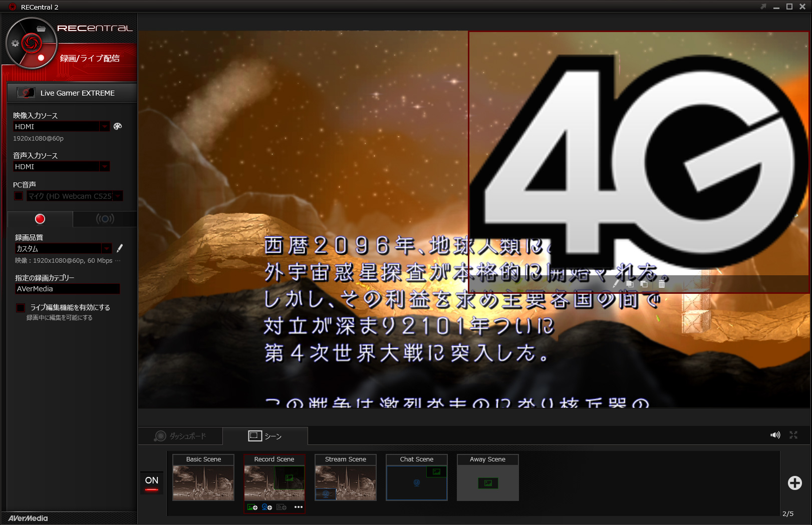Image resolution: width=812 pixels, height=525 pixels.
Task: Expand preview to full screen
Action: (793, 435)
